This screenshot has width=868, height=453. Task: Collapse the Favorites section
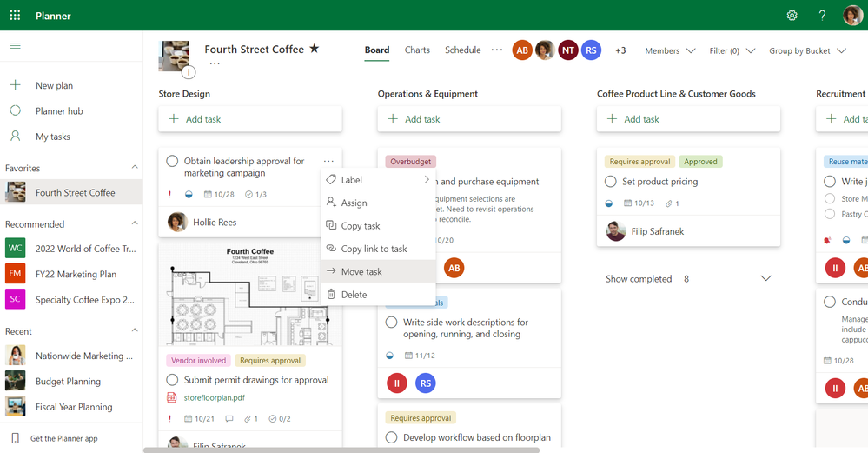click(135, 167)
